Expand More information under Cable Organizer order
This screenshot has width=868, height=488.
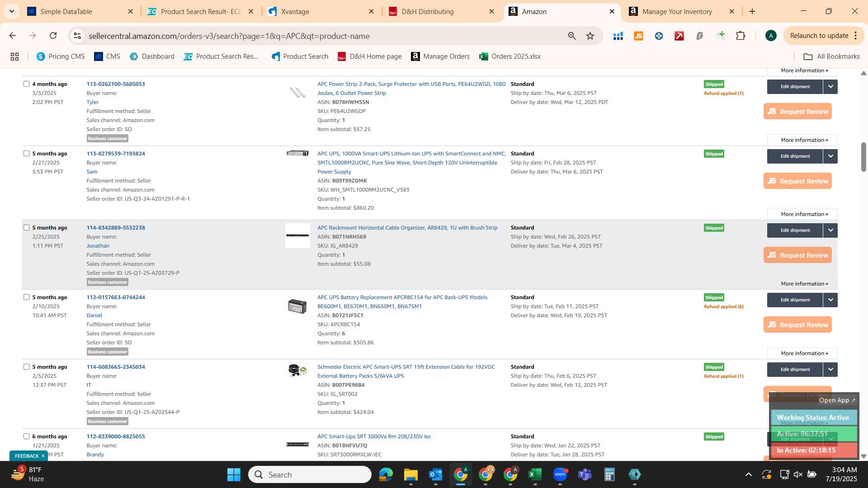pyautogui.click(x=802, y=284)
